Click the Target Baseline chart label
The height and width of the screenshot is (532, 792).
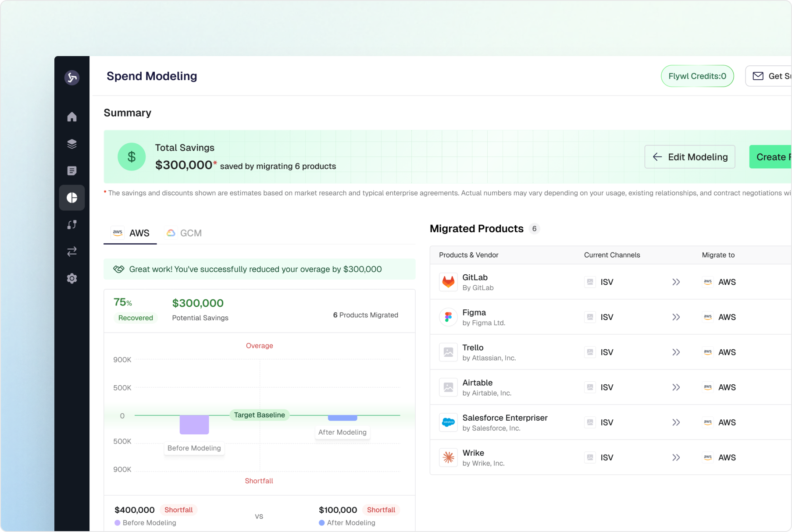coord(259,415)
